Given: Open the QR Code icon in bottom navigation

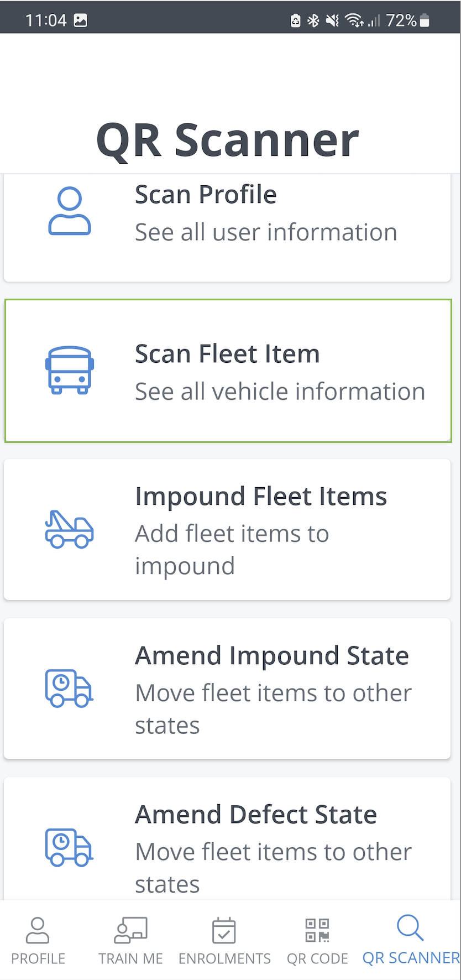Looking at the screenshot, I should click(317, 930).
